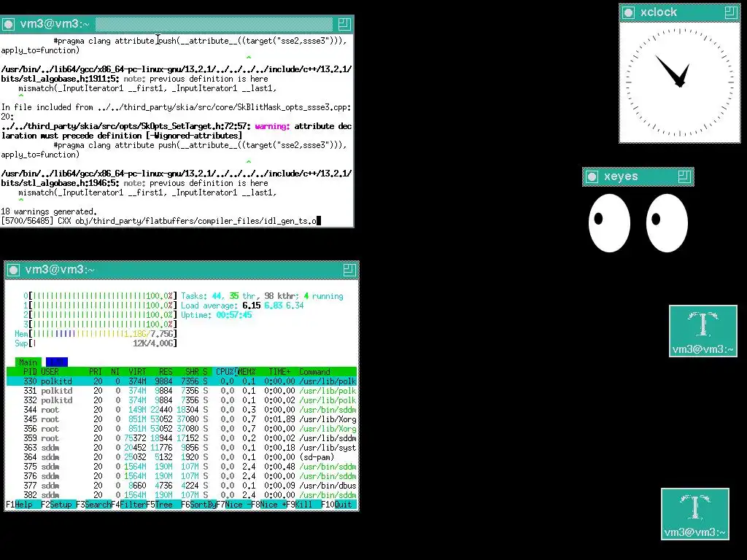Click the xclock resize icon
Image resolution: width=747 pixels, height=560 pixels.
pyautogui.click(x=731, y=12)
